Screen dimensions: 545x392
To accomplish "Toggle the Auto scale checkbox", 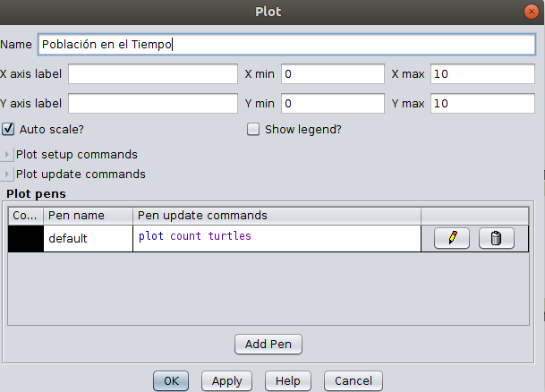I will coord(9,129).
